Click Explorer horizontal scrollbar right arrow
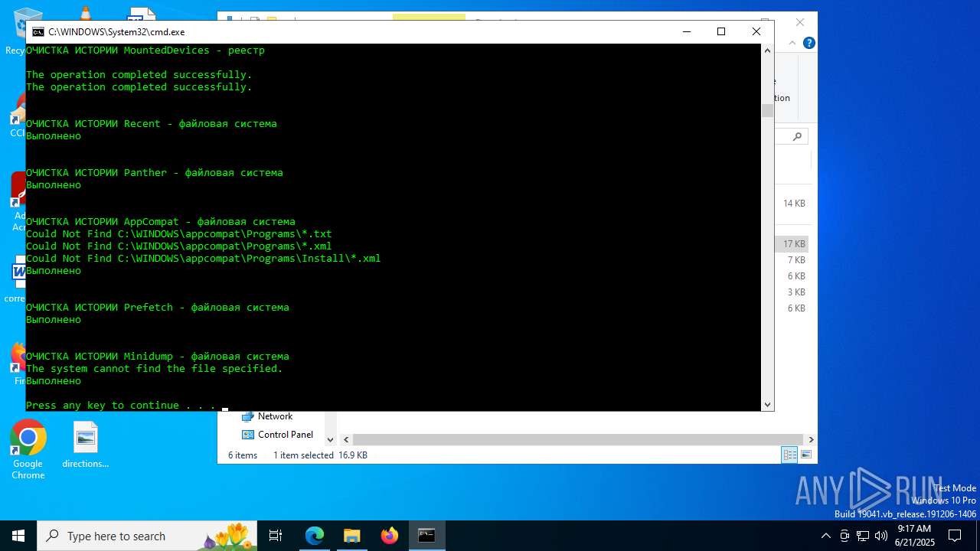 tap(811, 439)
